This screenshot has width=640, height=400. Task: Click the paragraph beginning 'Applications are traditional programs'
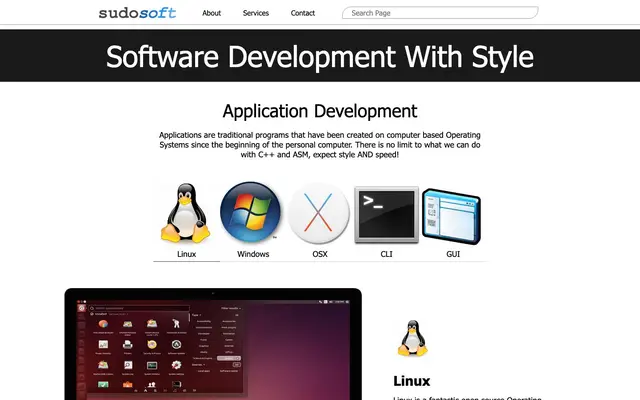(x=320, y=144)
